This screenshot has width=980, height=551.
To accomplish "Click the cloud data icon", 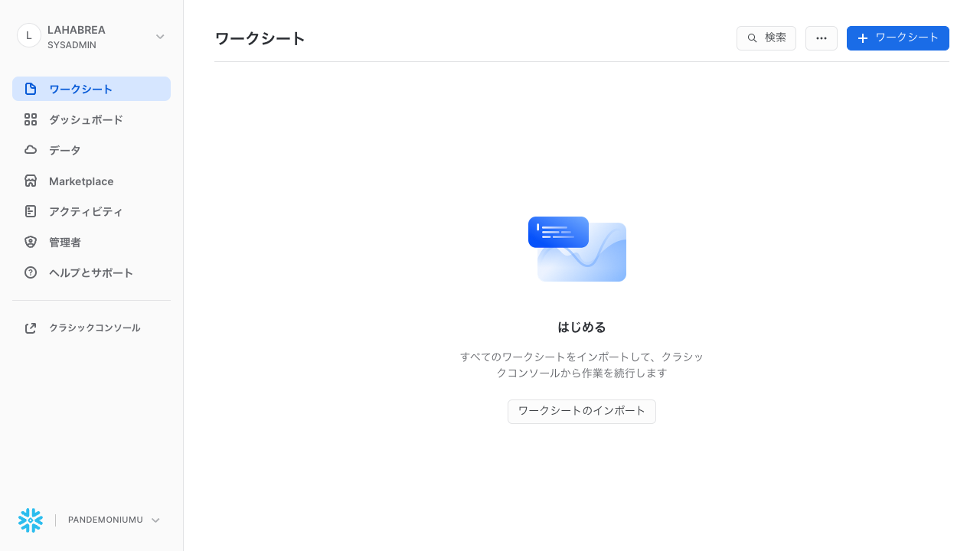I will coord(31,150).
